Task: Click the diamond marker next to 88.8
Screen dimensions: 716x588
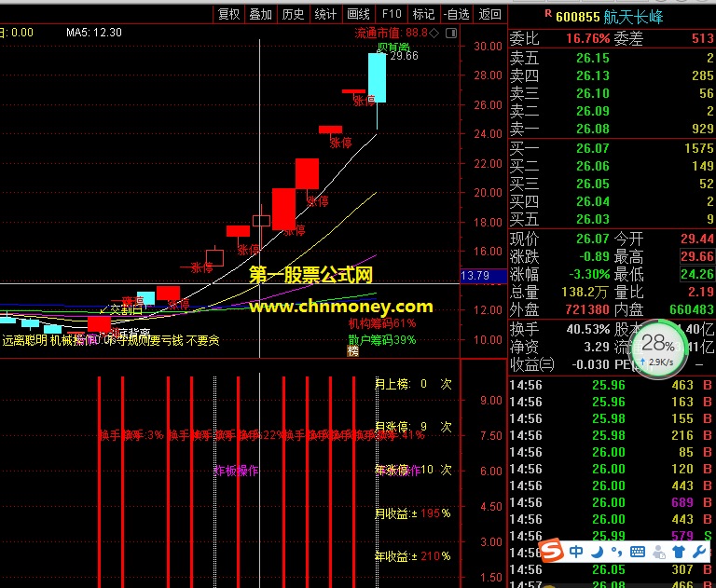Action: tap(434, 33)
